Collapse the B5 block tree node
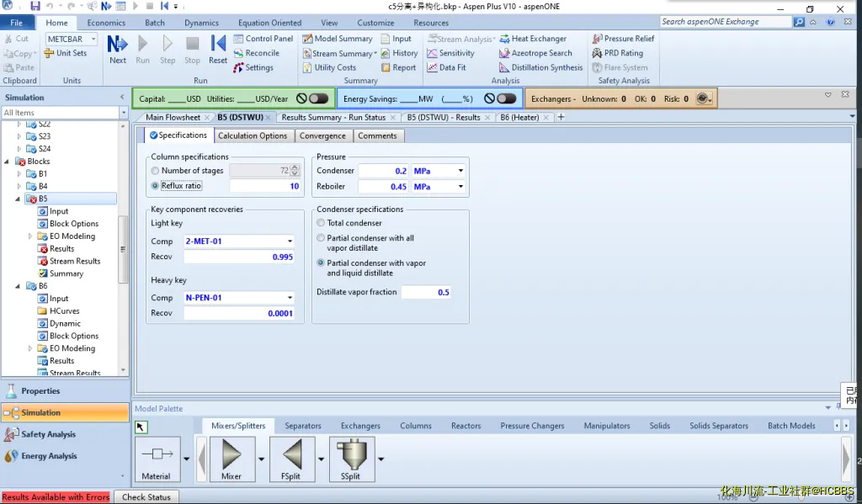Image resolution: width=862 pixels, height=504 pixels. click(x=19, y=199)
